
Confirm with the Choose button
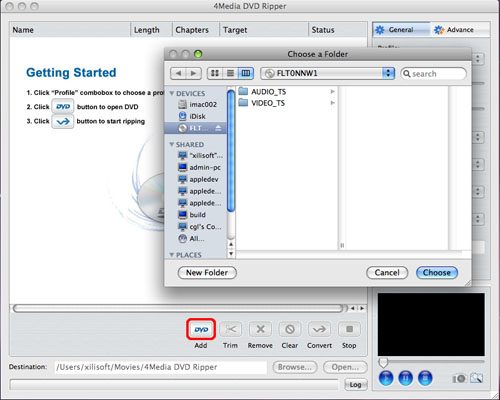[x=437, y=273]
